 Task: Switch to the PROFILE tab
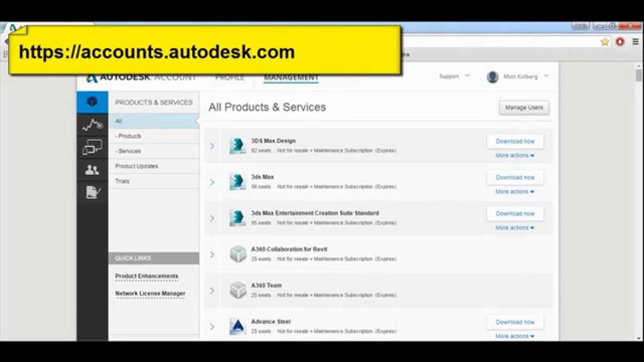tap(229, 77)
